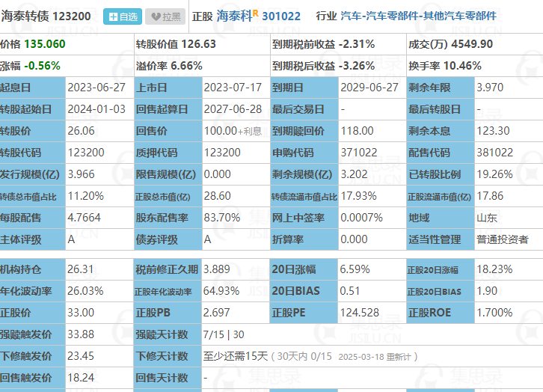Open the 海泰科 underlying stock link

pos(233,16)
